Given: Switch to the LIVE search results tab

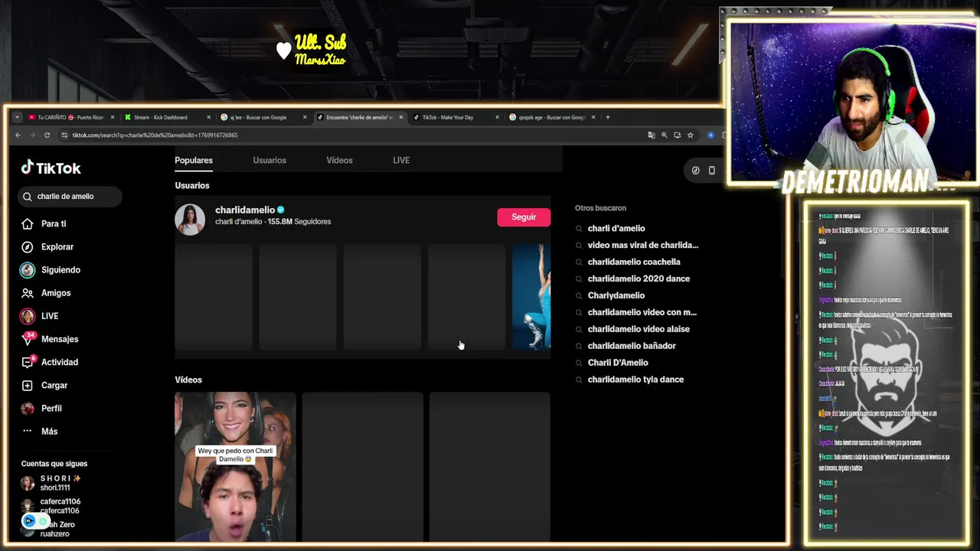Looking at the screenshot, I should coord(401,160).
